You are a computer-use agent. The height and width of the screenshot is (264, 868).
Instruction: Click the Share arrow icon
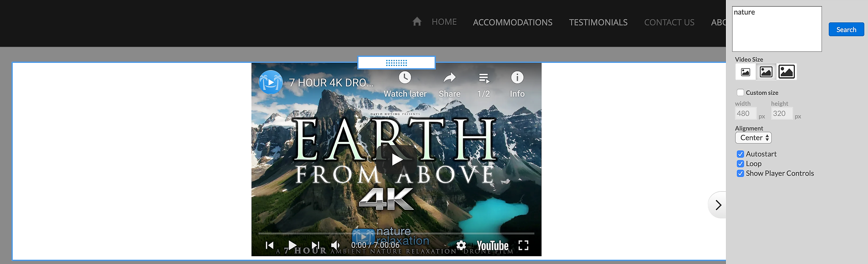click(x=450, y=78)
